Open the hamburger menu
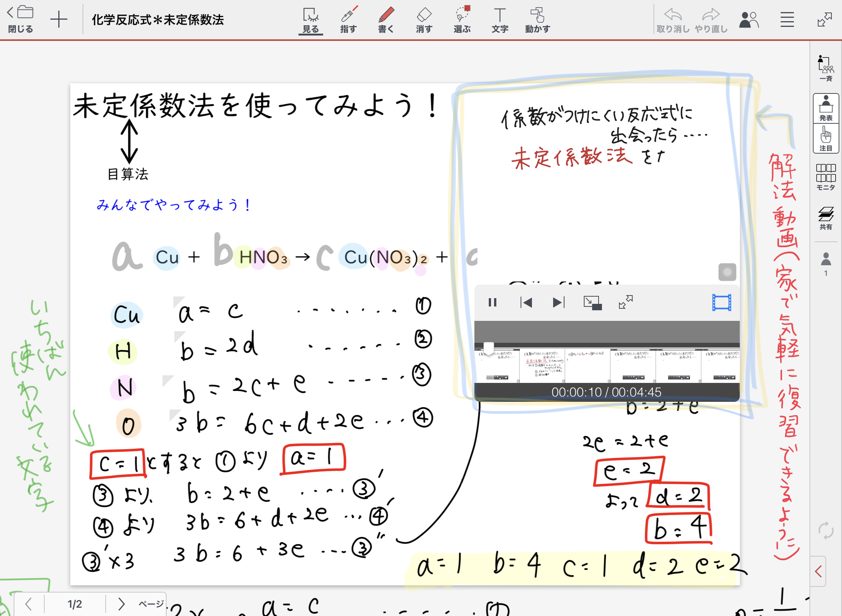The image size is (842, 616). [x=787, y=20]
